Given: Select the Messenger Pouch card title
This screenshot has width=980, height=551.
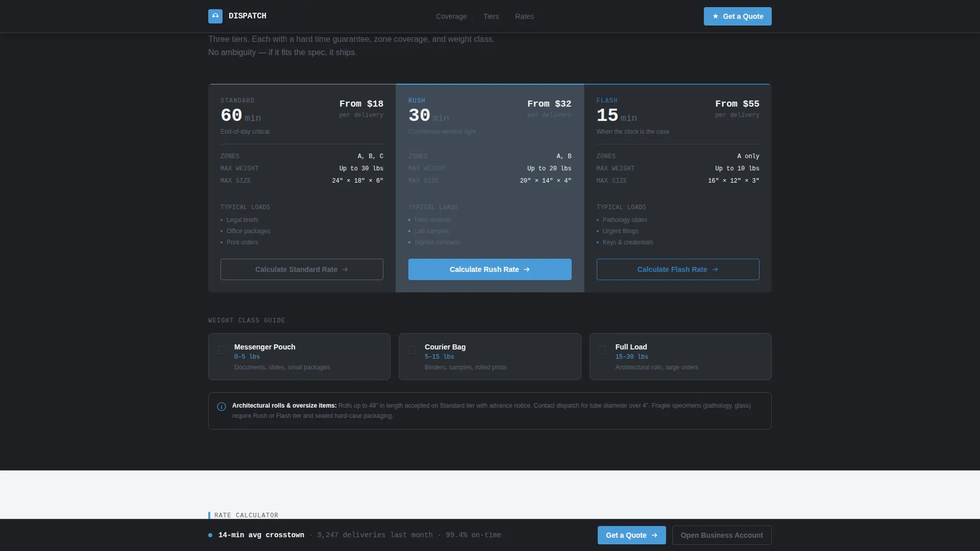Looking at the screenshot, I should click(265, 347).
